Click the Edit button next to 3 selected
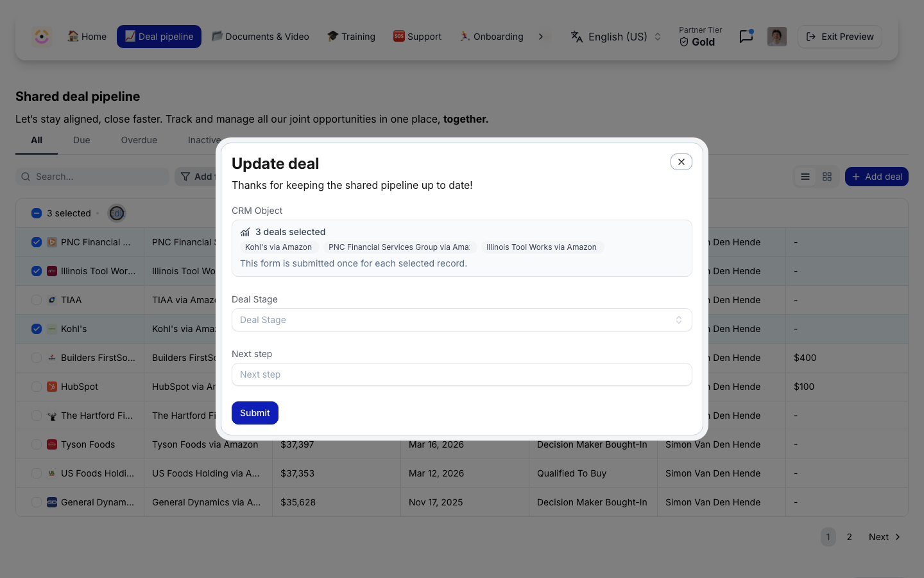Image resolution: width=924 pixels, height=578 pixels. (x=117, y=213)
